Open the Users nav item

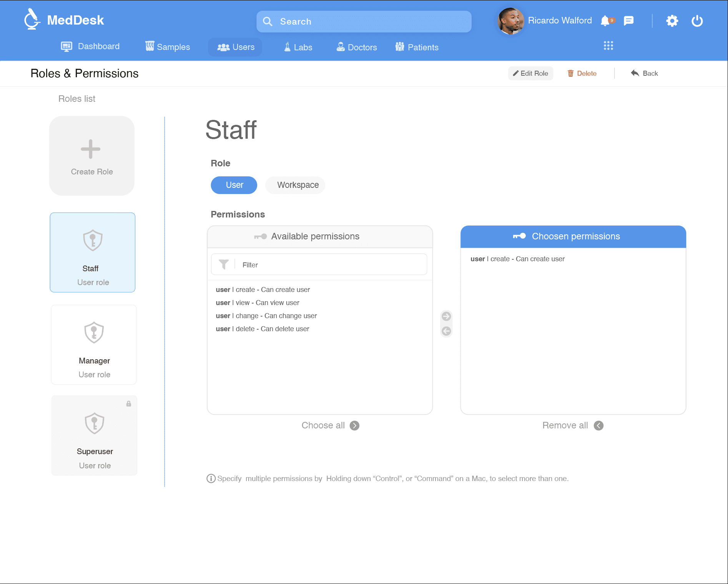(236, 47)
